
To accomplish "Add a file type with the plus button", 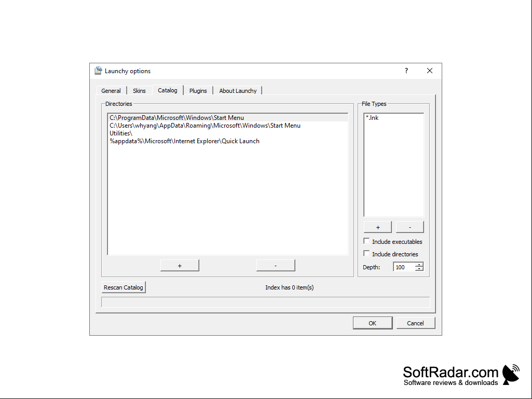I will click(378, 227).
